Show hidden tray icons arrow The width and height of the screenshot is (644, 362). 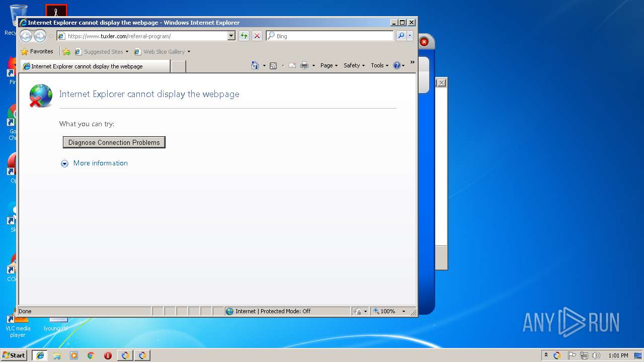coord(546,355)
